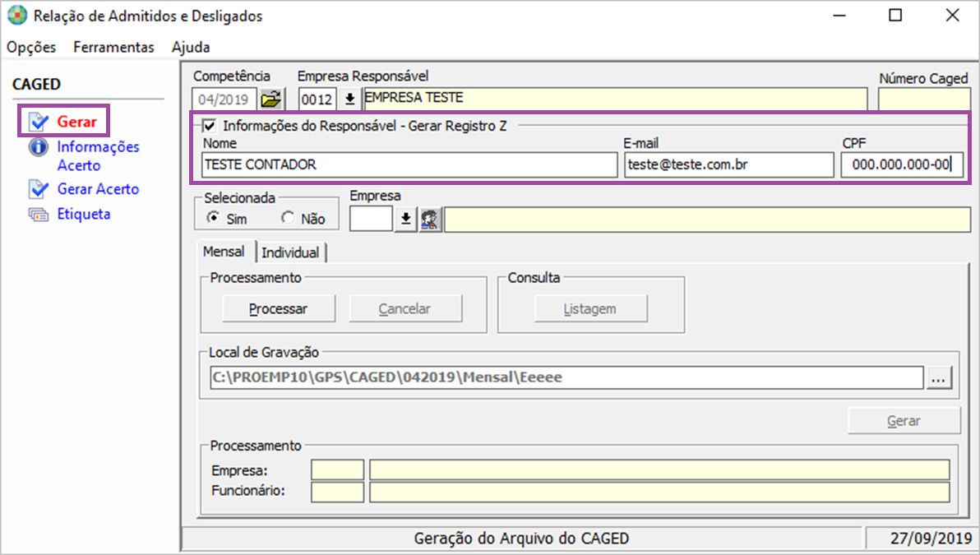Open the Ajuda menu

[x=191, y=47]
